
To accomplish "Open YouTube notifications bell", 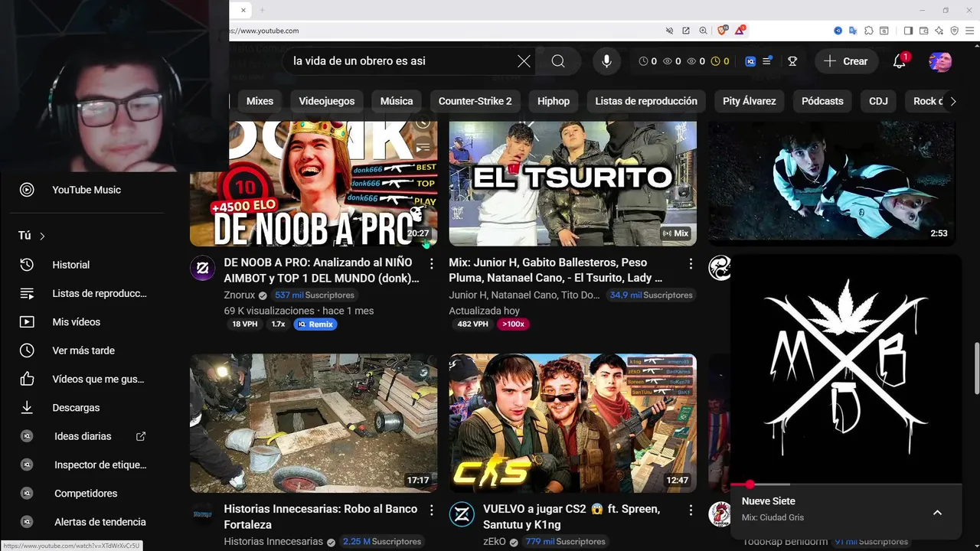I will [x=900, y=61].
